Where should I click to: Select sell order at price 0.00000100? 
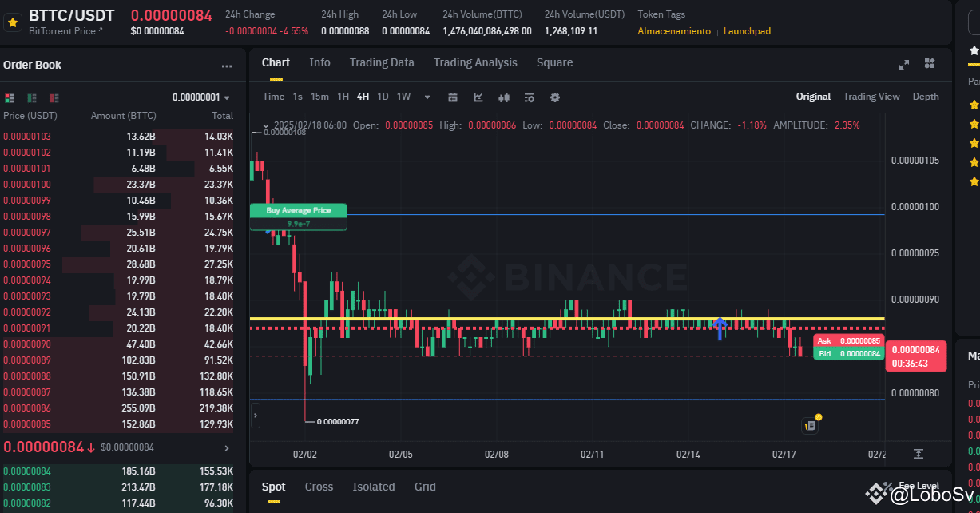(x=120, y=185)
